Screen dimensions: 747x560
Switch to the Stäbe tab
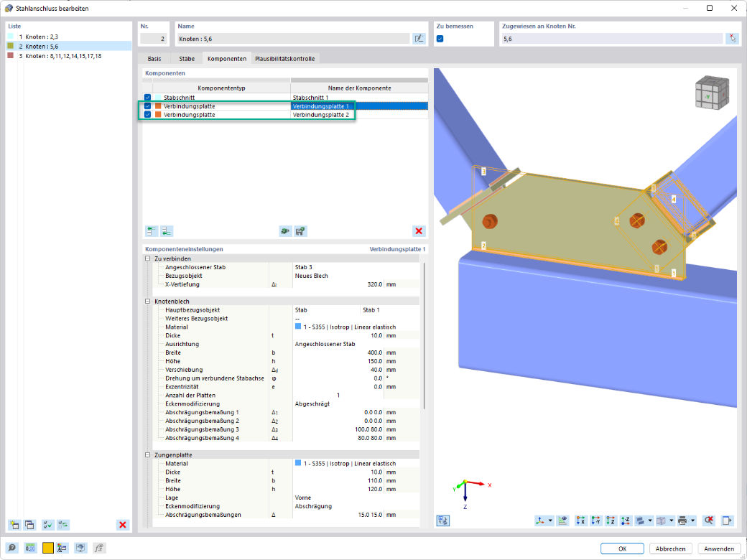pyautogui.click(x=187, y=59)
